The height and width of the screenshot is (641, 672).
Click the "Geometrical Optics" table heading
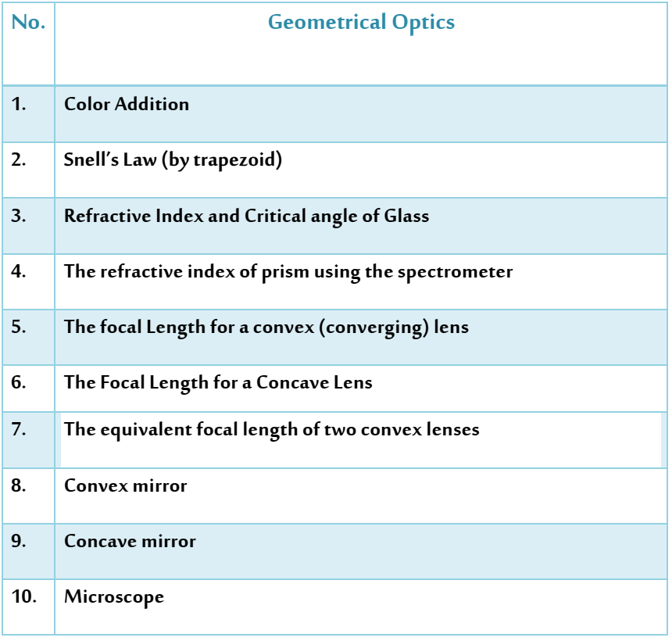pos(361,23)
